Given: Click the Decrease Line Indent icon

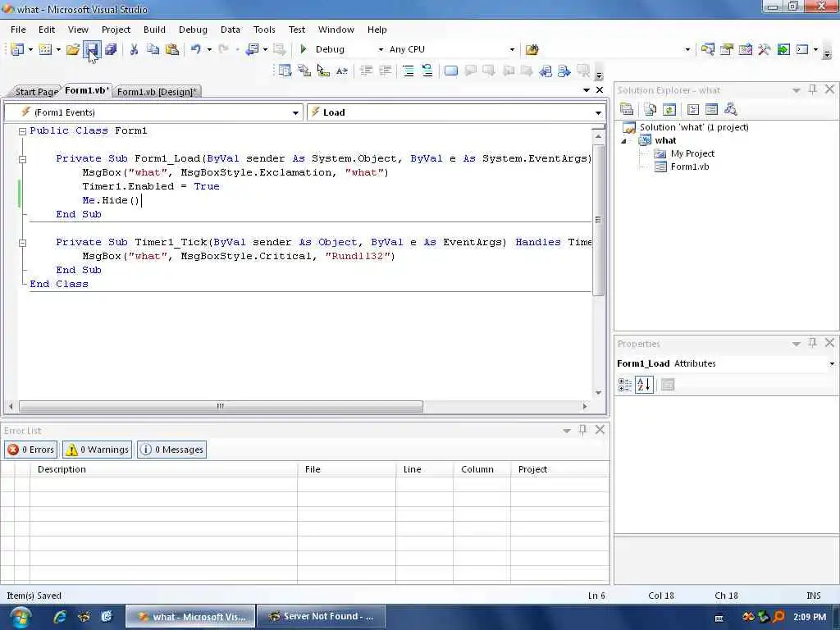Looking at the screenshot, I should click(x=367, y=71).
